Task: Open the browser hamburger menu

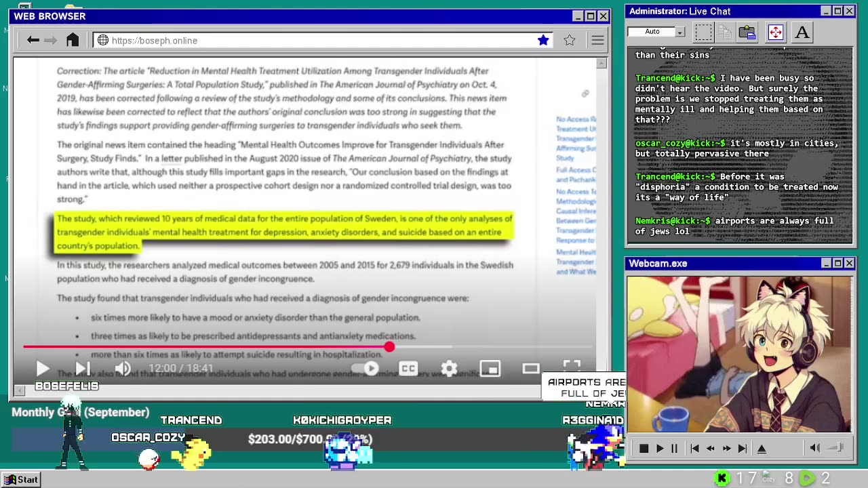Action: 597,41
